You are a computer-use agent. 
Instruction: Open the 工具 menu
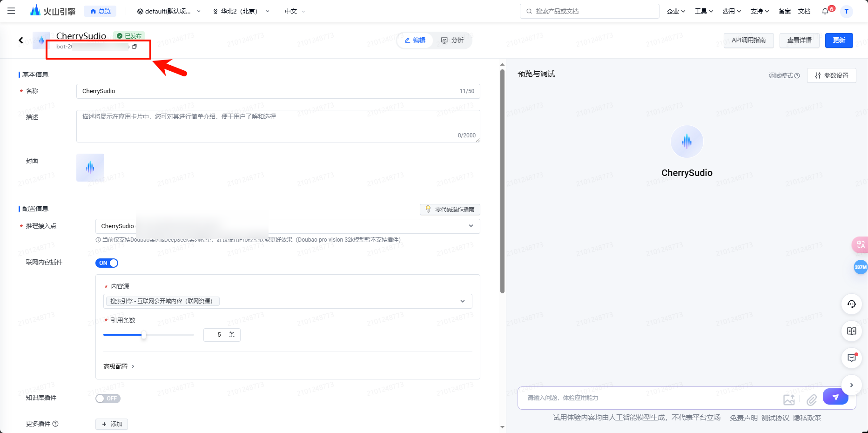(x=704, y=11)
